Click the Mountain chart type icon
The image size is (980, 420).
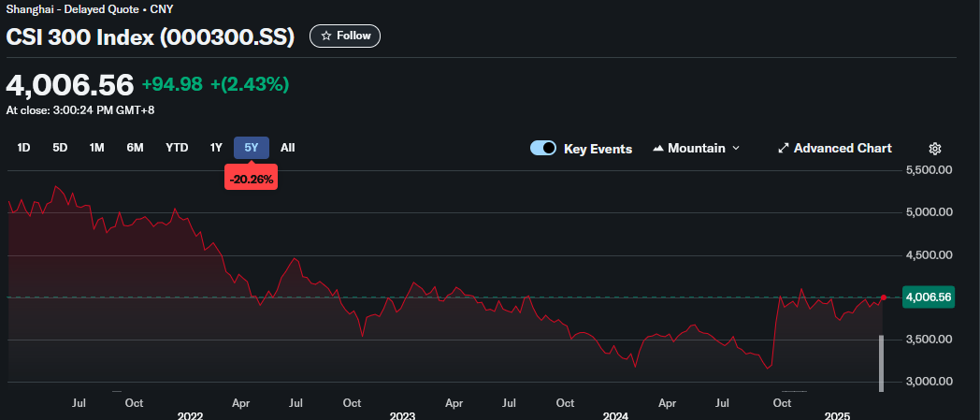(658, 148)
